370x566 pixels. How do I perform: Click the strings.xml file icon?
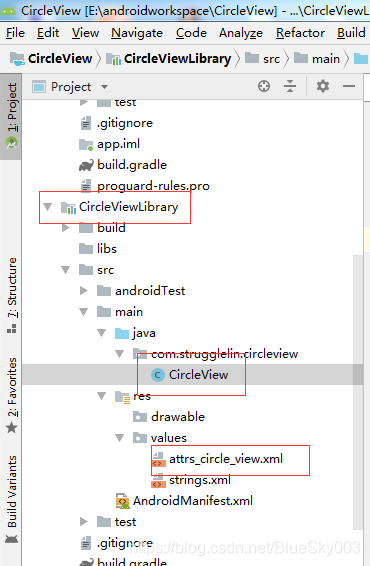[x=158, y=480]
